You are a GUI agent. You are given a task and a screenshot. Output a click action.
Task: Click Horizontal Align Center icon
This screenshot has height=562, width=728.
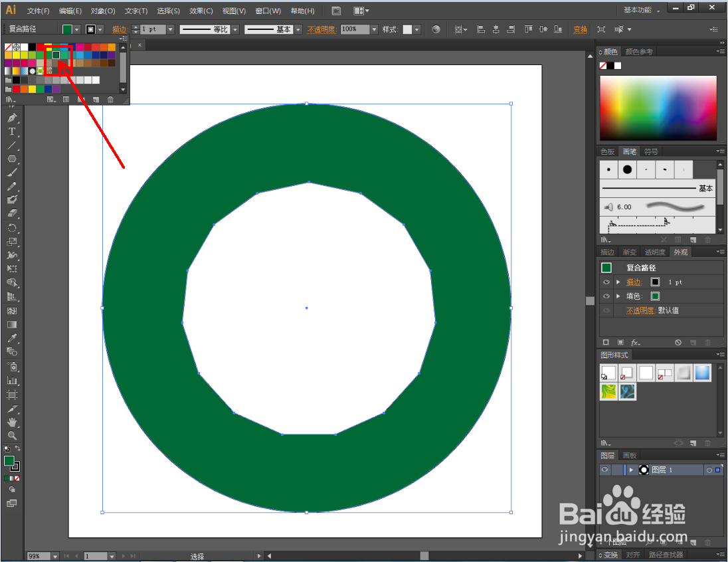[496, 29]
